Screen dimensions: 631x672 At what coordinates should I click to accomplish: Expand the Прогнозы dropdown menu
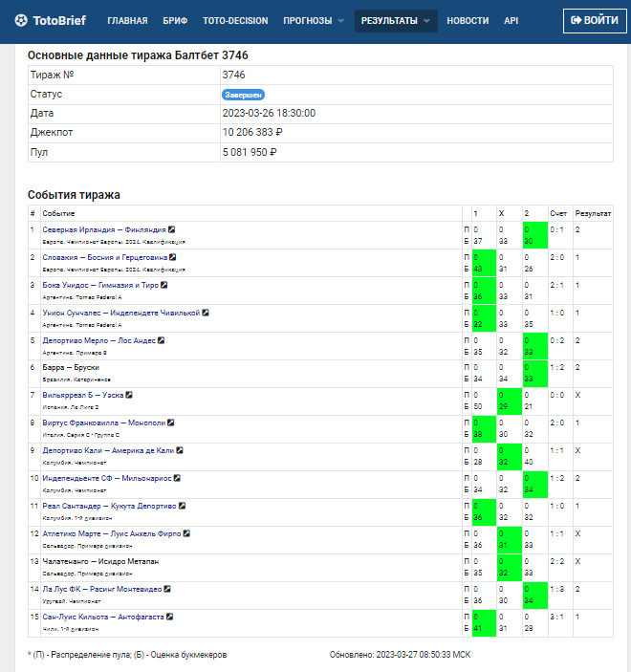point(314,20)
